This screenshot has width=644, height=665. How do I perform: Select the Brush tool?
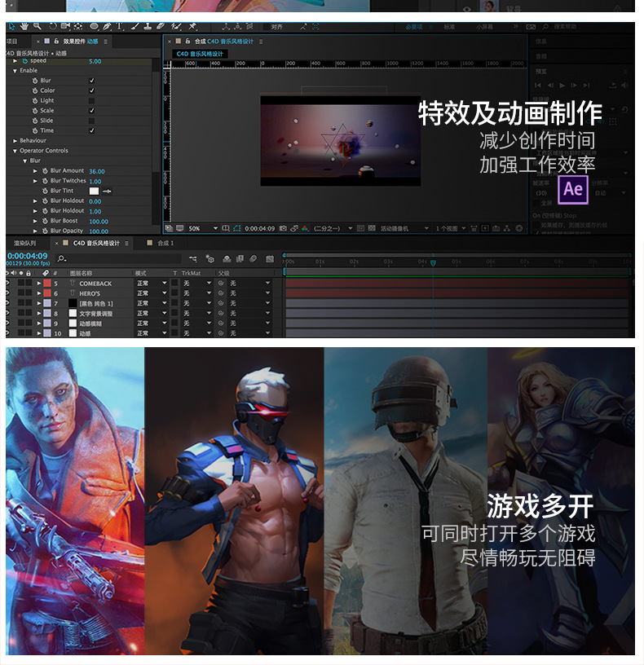click(x=135, y=26)
